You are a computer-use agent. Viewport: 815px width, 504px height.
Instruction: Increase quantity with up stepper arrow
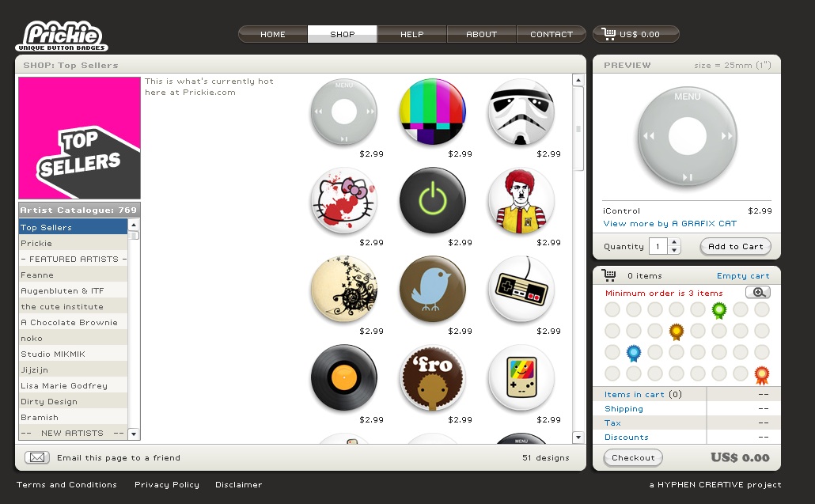[674, 242]
